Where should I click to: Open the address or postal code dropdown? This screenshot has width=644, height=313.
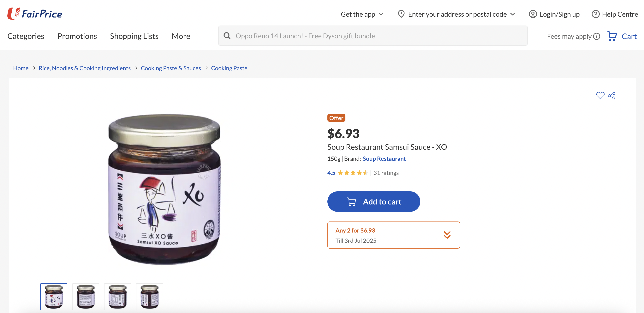click(513, 14)
